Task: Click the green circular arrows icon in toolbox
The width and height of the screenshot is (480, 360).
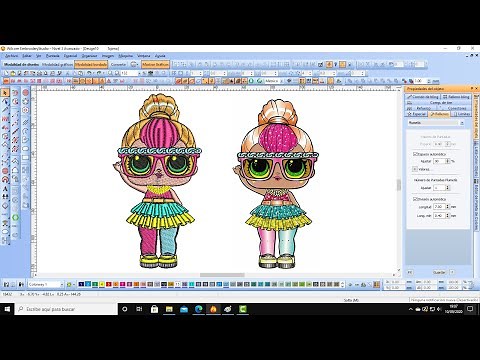Action: [15, 218]
